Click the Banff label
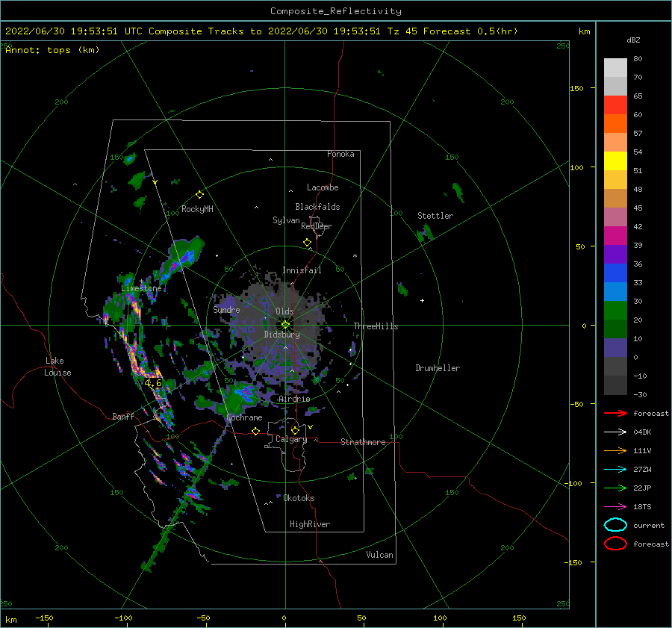Image resolution: width=672 pixels, height=628 pixels. pos(123,416)
